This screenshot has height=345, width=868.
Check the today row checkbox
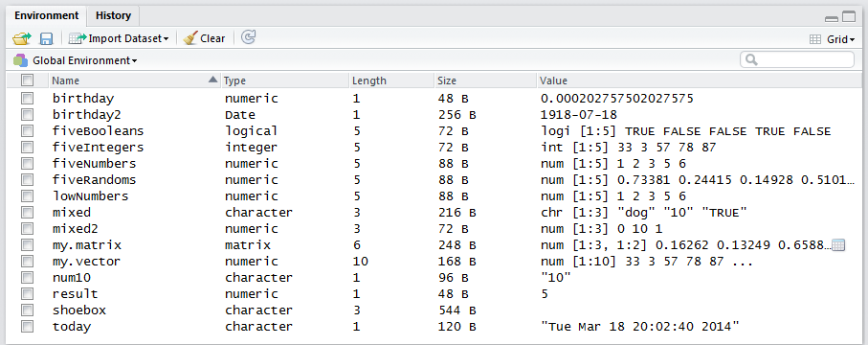[27, 326]
